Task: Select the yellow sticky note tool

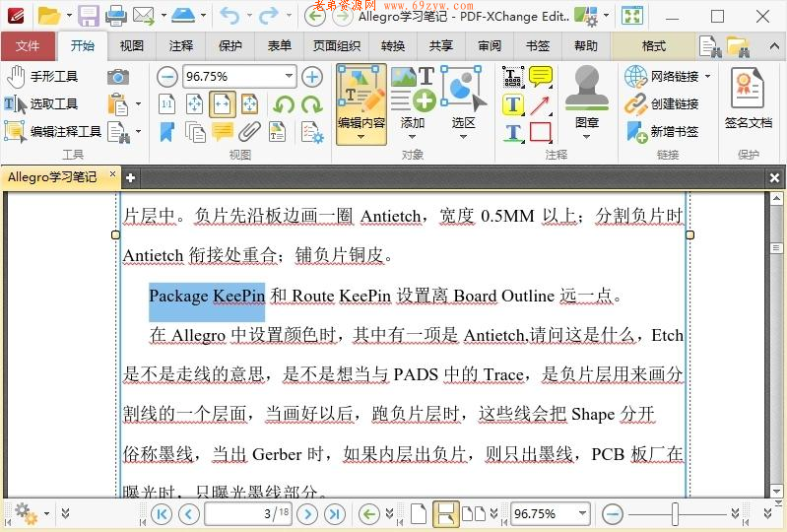Action: point(541,77)
